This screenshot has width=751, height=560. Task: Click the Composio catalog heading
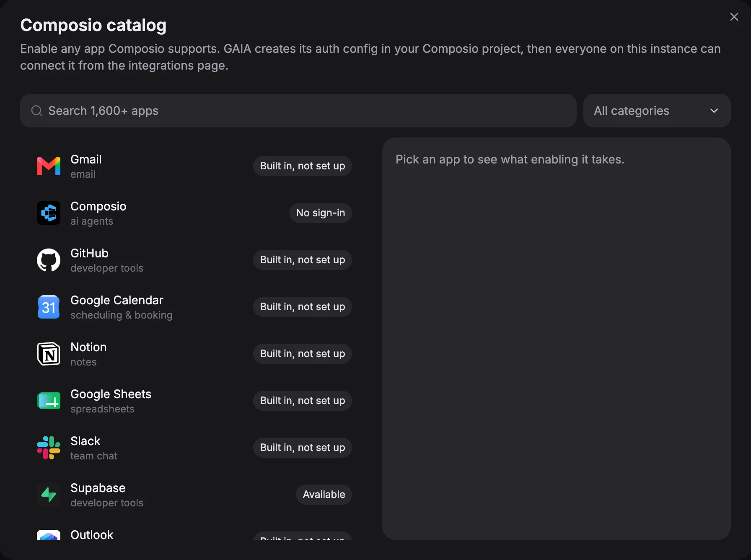[x=93, y=25]
